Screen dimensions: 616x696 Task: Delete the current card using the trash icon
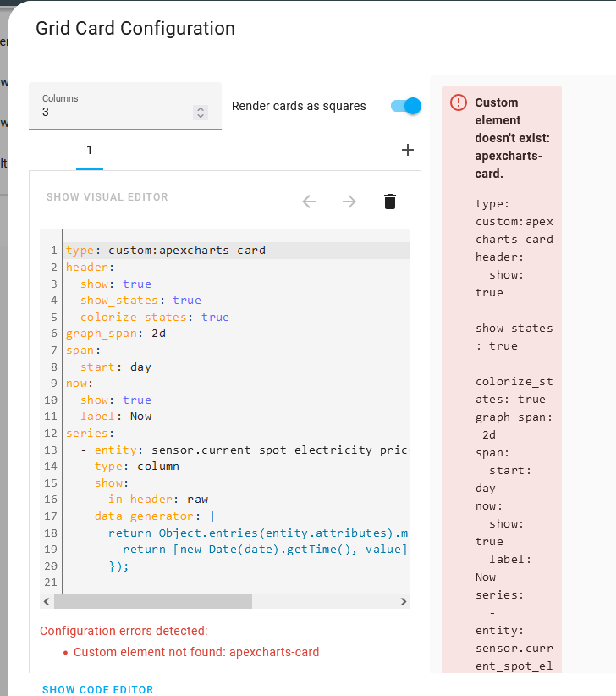pyautogui.click(x=389, y=202)
